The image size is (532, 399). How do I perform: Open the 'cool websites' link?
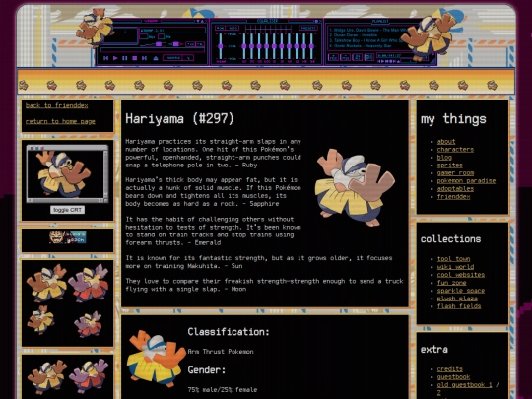click(461, 275)
